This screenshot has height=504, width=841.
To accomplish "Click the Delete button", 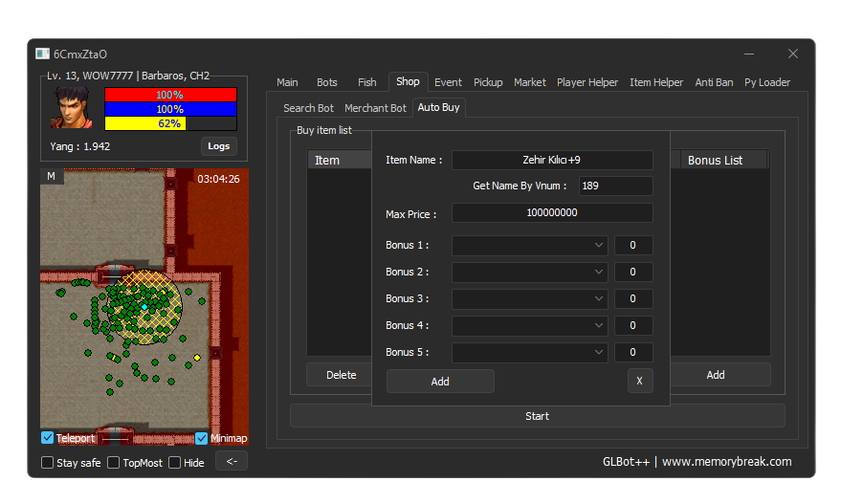I will pos(342,375).
